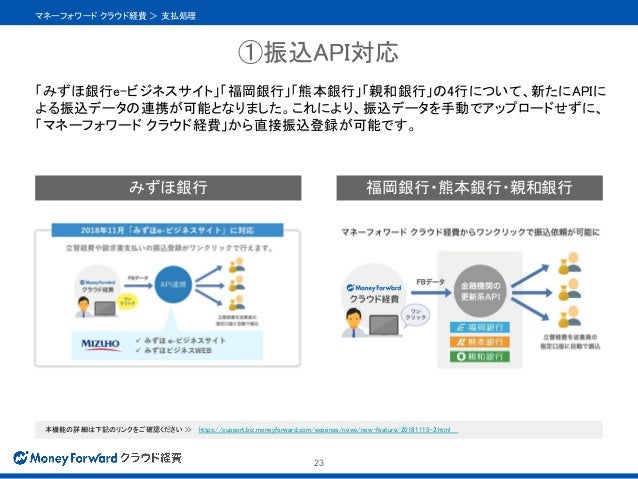The image size is (638, 479).
Task: Click the laptop icon in left diagram
Action: point(105,309)
